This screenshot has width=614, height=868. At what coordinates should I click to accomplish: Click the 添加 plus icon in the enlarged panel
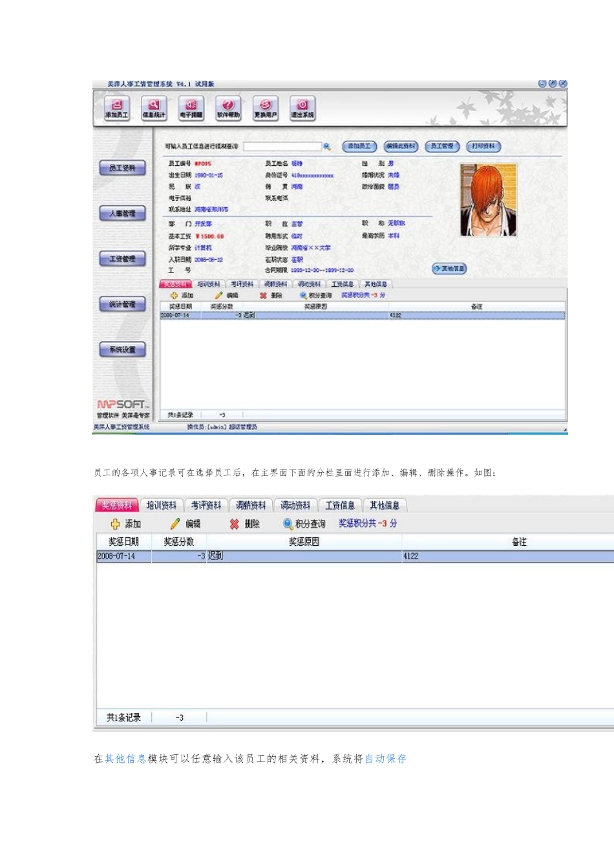(x=115, y=524)
